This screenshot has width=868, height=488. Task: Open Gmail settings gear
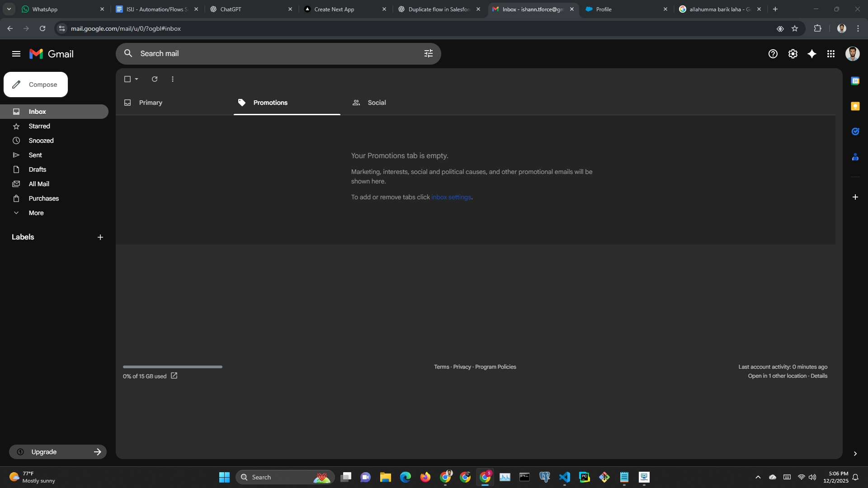tap(793, 54)
